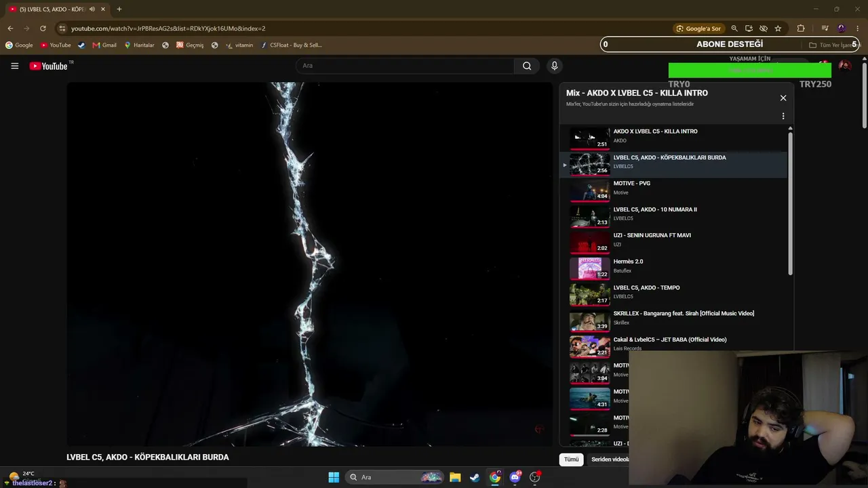
Task: Open a new browser tab
Action: [x=119, y=9]
